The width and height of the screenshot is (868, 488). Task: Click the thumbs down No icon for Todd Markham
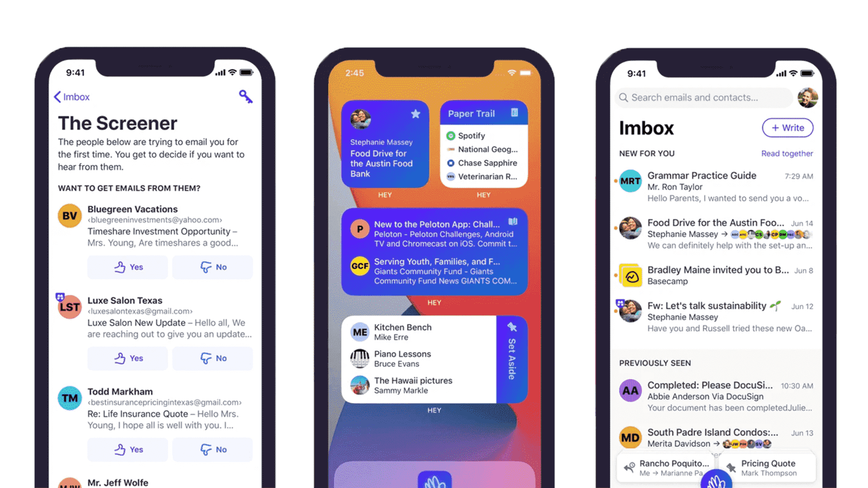tap(213, 449)
